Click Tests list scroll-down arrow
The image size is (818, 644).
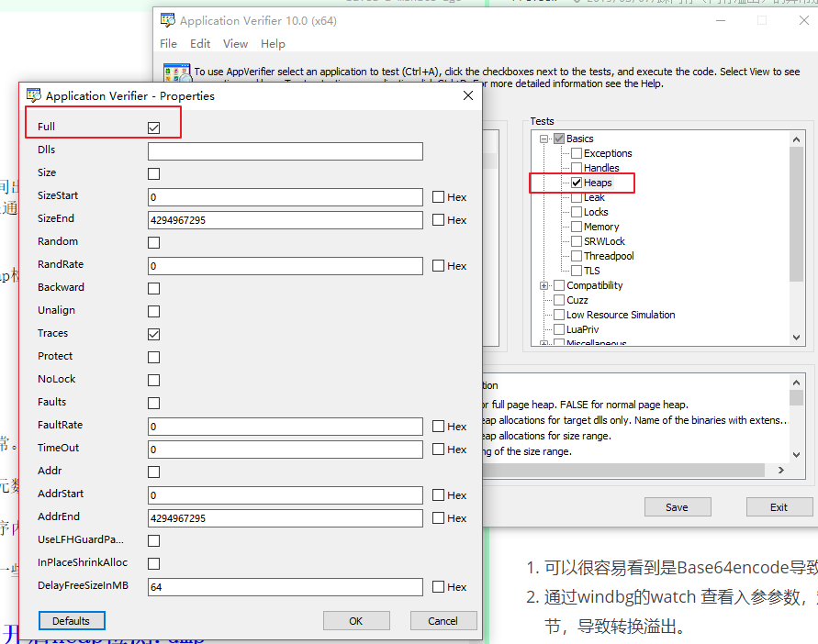pos(796,338)
